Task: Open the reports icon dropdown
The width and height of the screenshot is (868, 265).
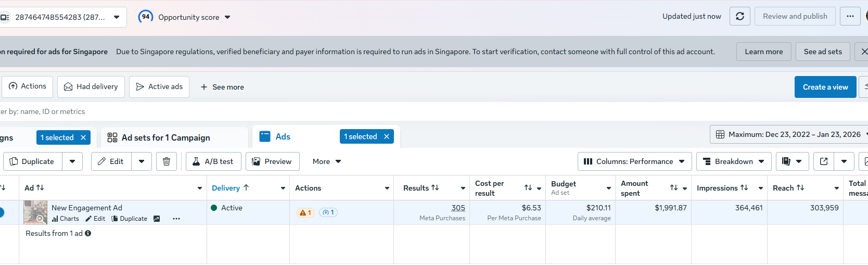Action: click(792, 161)
